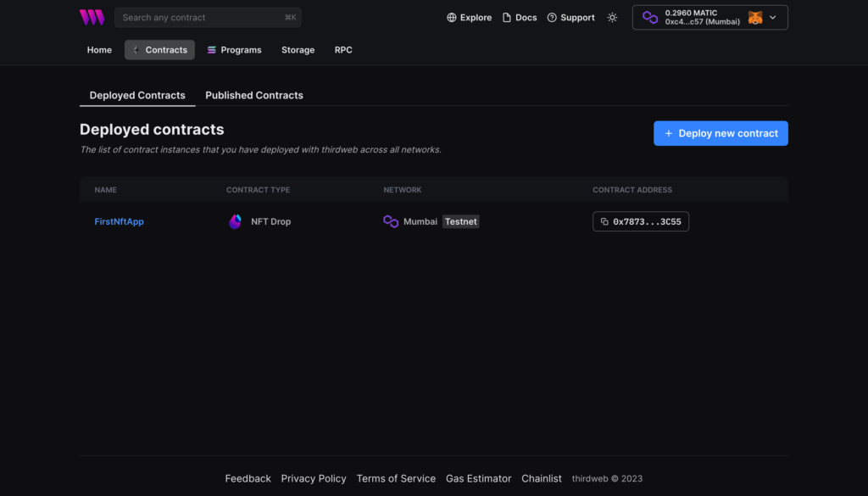Toggle the light/dark theme sun icon
Viewport: 868px width, 496px height.
click(612, 18)
